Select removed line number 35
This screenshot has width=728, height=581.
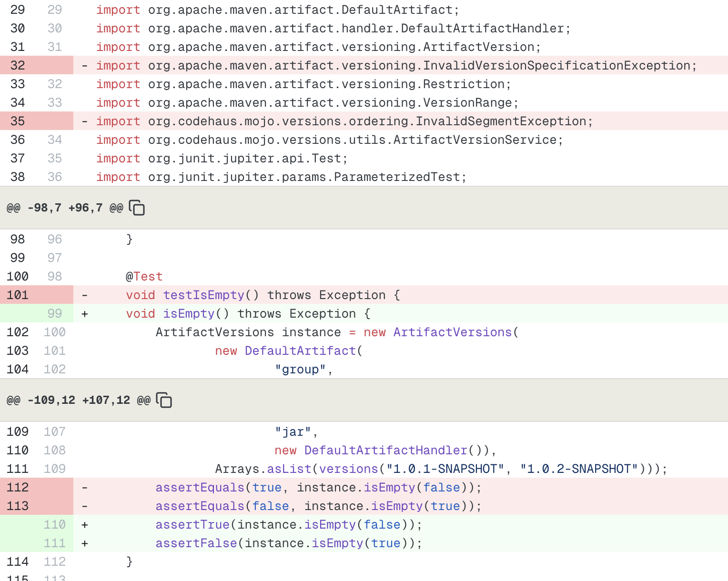(x=18, y=121)
